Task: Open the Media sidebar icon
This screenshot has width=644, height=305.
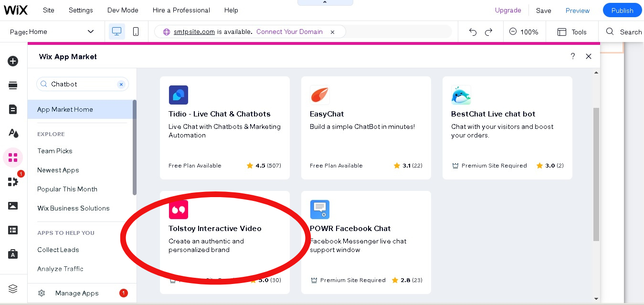Action: pos(13,206)
